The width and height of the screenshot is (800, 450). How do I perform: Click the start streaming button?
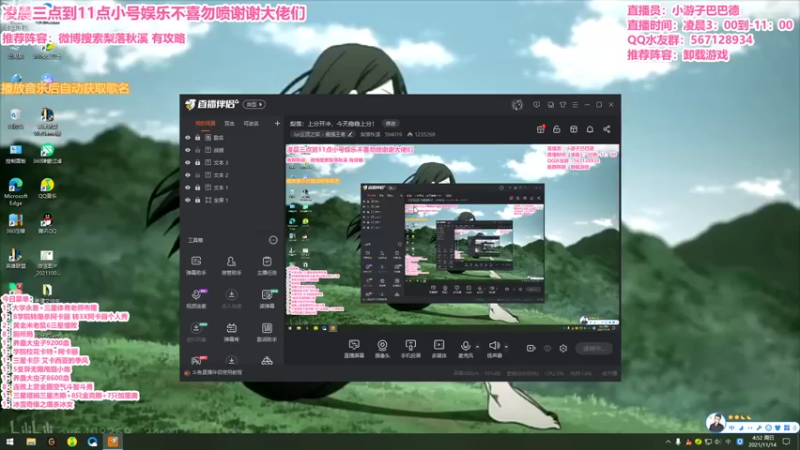tap(594, 348)
